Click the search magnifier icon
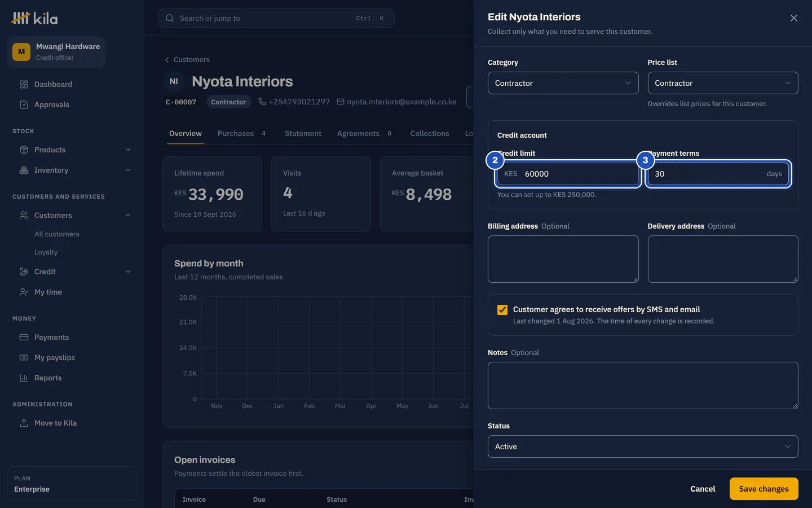This screenshot has height=508, width=812. (x=170, y=18)
